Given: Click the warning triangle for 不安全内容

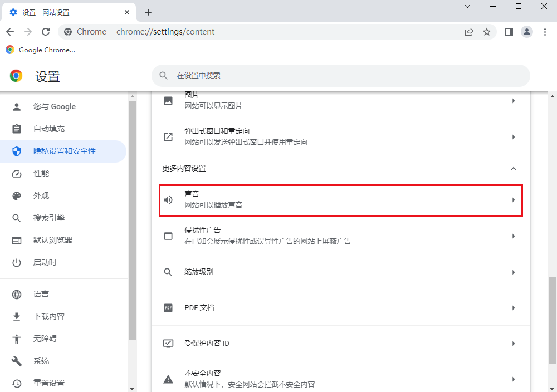Looking at the screenshot, I should coord(168,379).
